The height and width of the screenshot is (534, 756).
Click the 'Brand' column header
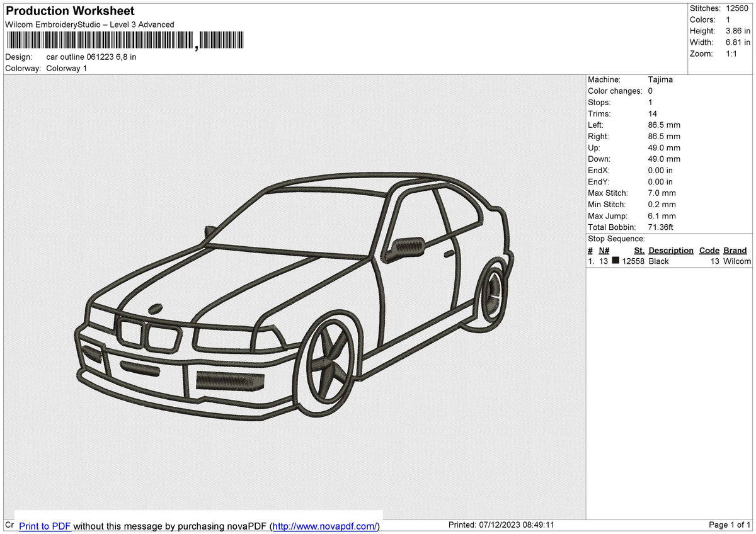click(x=735, y=250)
